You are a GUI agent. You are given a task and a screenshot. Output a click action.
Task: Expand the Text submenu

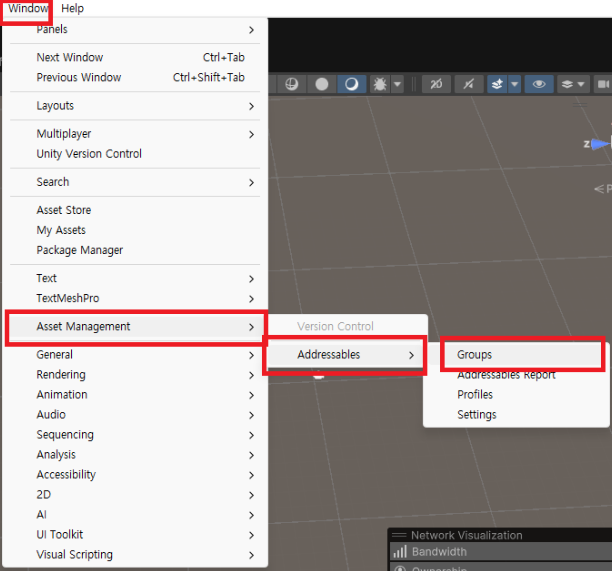pyautogui.click(x=135, y=278)
